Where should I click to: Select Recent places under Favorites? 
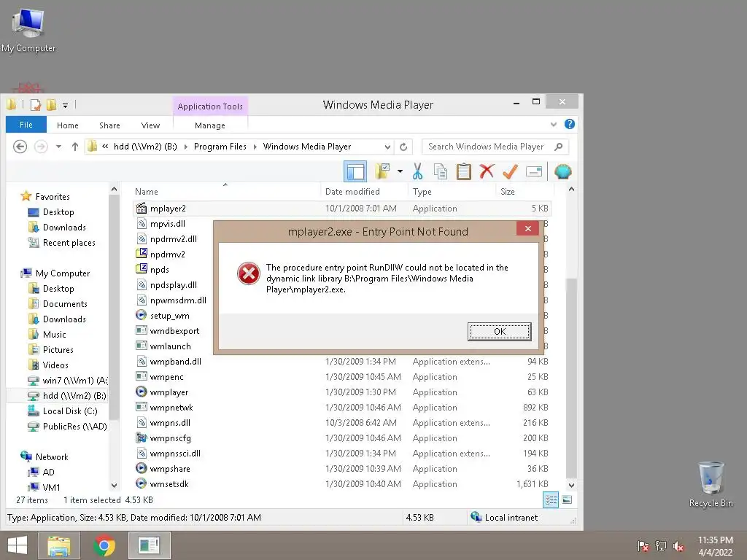(69, 242)
